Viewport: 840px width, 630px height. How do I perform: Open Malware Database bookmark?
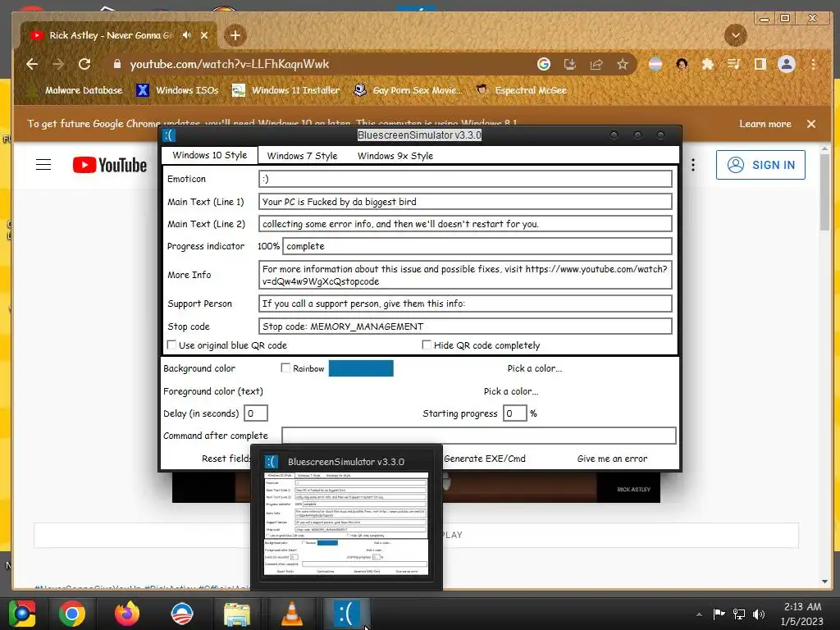(75, 90)
